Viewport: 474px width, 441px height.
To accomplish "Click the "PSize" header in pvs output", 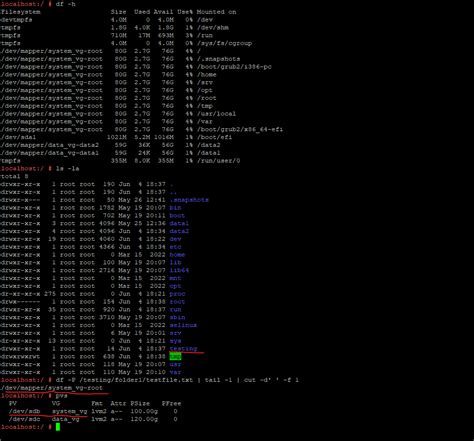I will pos(140,404).
